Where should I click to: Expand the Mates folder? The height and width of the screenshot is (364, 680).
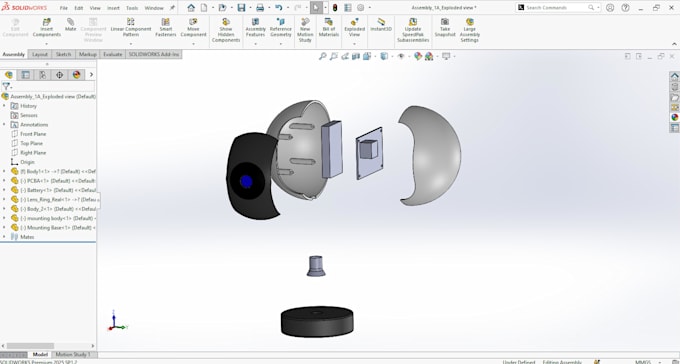pyautogui.click(x=4, y=237)
